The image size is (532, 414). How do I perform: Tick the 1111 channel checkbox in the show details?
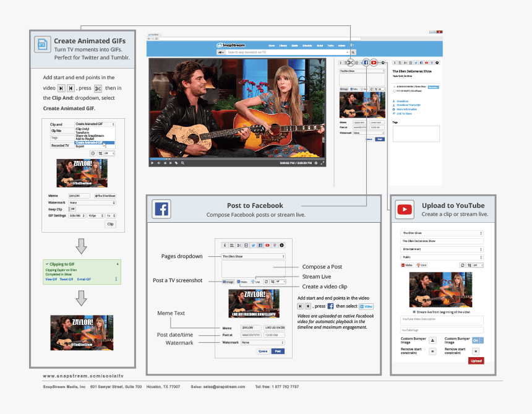coord(394,91)
